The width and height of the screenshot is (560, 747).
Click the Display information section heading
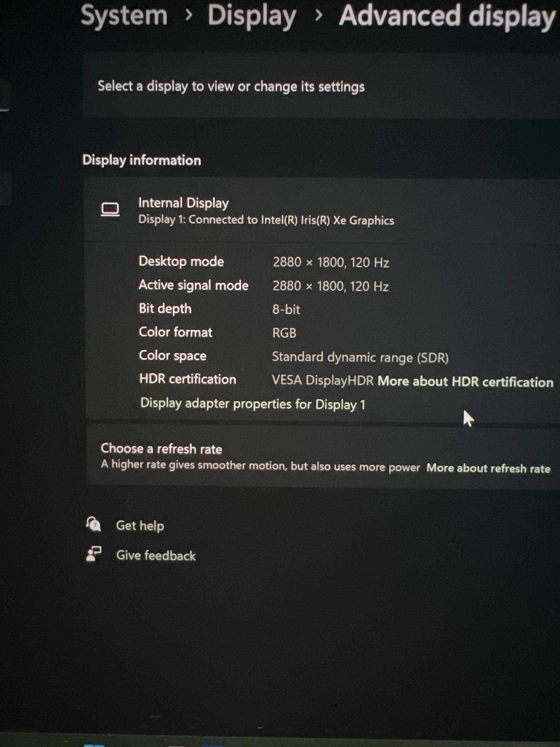[142, 160]
